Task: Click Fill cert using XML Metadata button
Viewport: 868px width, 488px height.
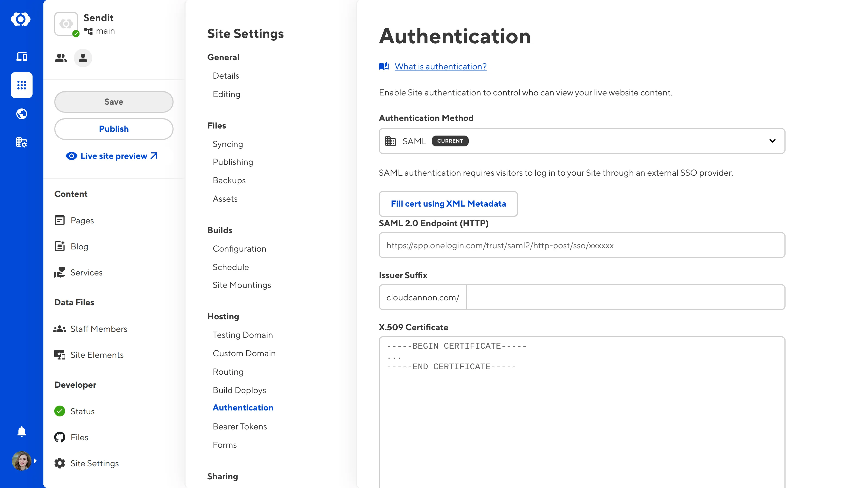Action: [448, 204]
